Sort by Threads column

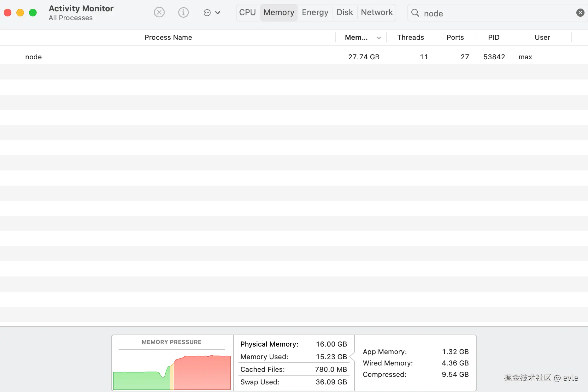411,38
